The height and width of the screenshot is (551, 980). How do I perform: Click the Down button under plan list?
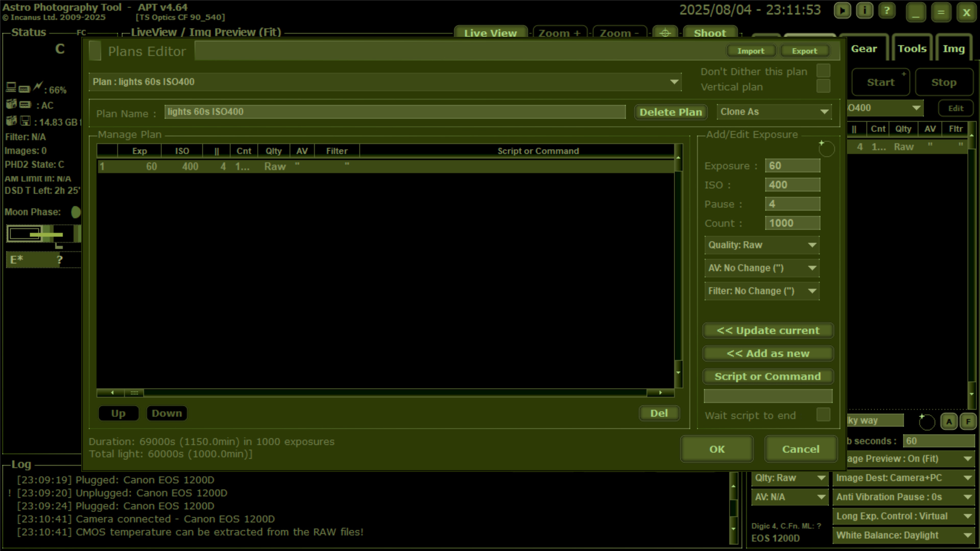coord(166,413)
